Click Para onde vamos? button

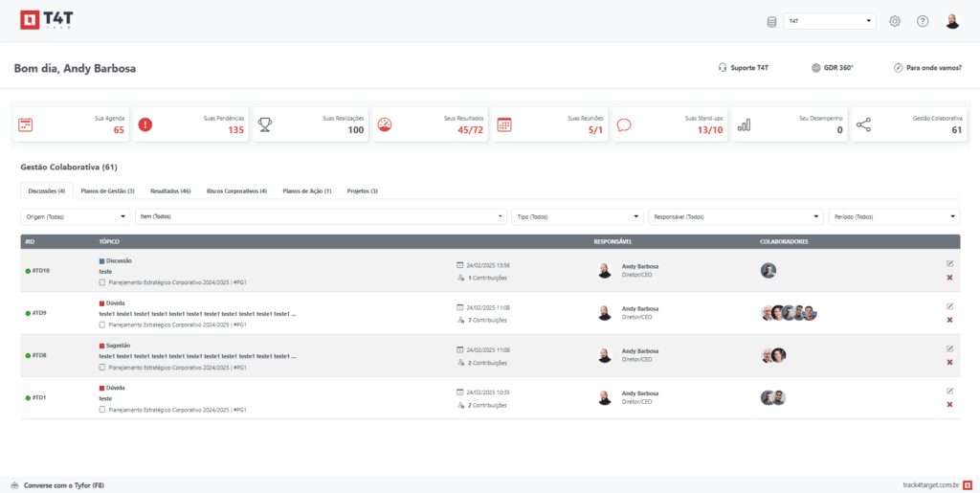(926, 68)
